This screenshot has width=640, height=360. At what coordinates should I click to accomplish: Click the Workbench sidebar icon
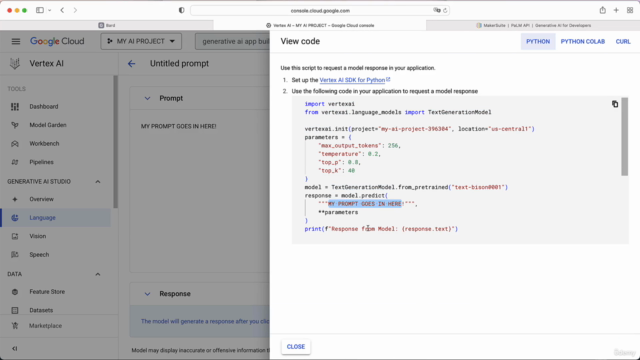coord(15,144)
